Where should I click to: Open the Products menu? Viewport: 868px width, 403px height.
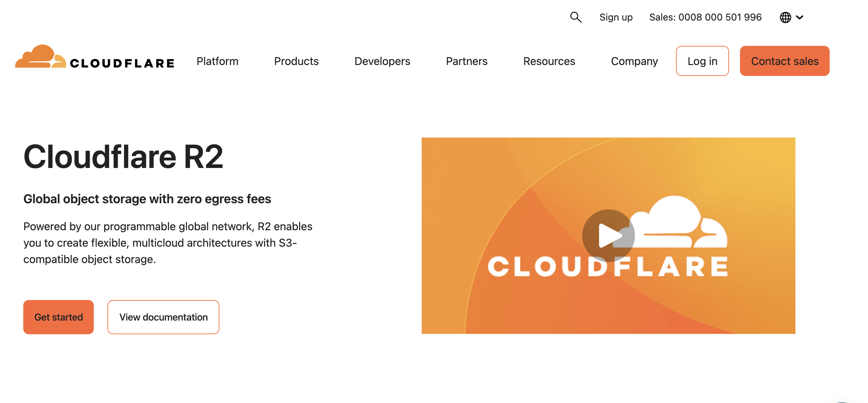pos(296,61)
